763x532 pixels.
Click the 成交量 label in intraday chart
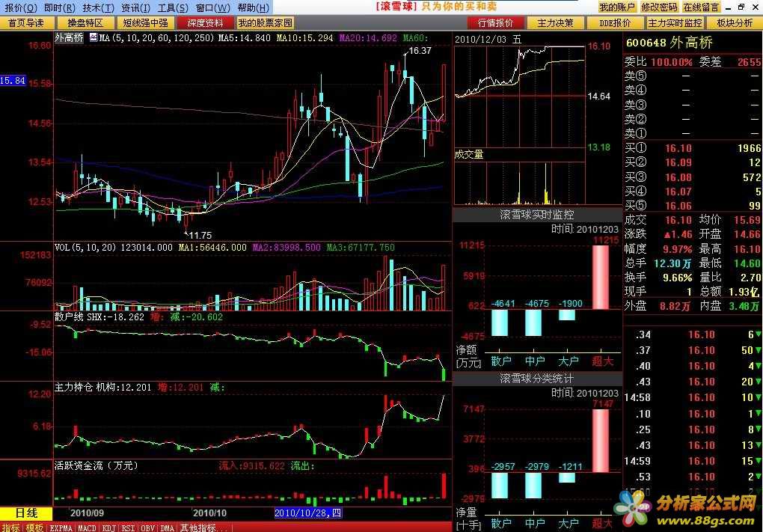pyautogui.click(x=469, y=155)
